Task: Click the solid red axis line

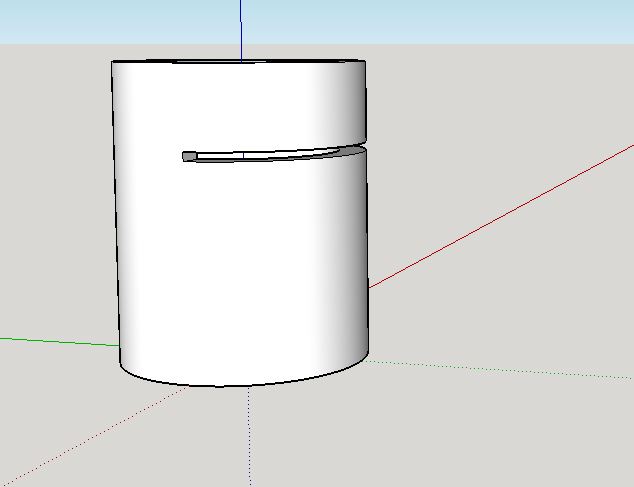Action: (x=501, y=216)
